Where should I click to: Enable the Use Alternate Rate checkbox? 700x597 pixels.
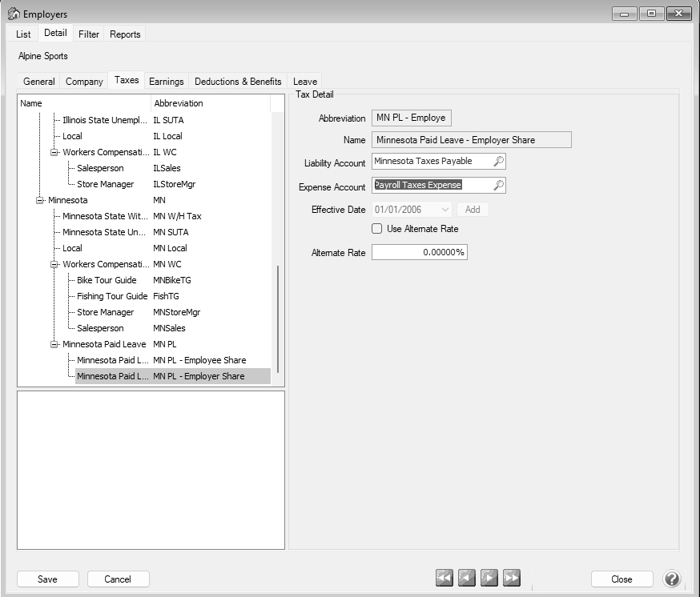(377, 229)
